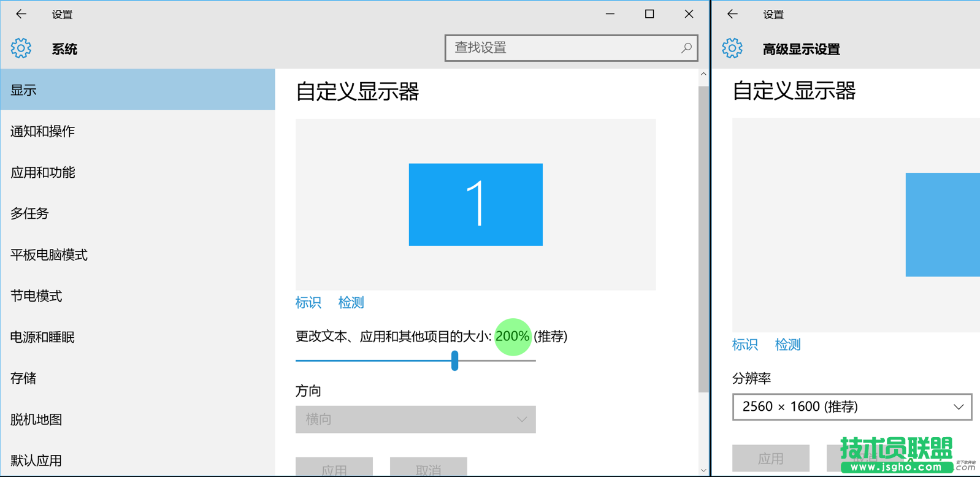Open 节电模式 settings
980x477 pixels.
[138, 296]
